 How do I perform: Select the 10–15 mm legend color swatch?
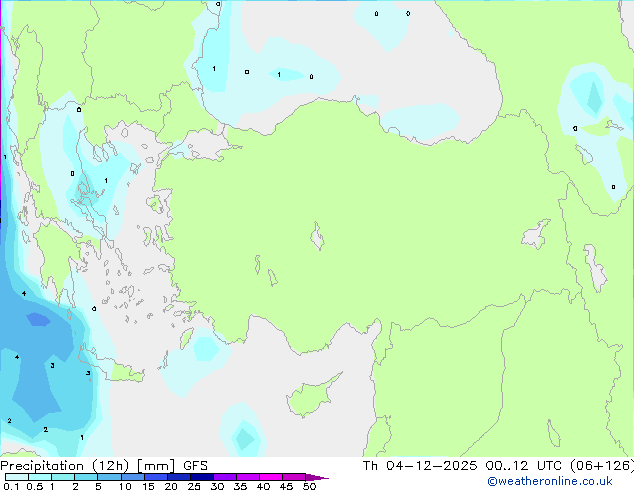coord(132,477)
